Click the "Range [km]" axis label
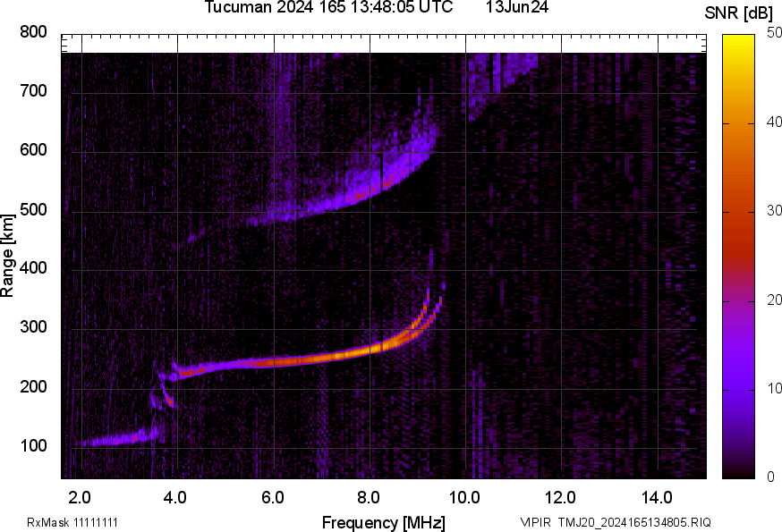The image size is (782, 532). point(7,257)
